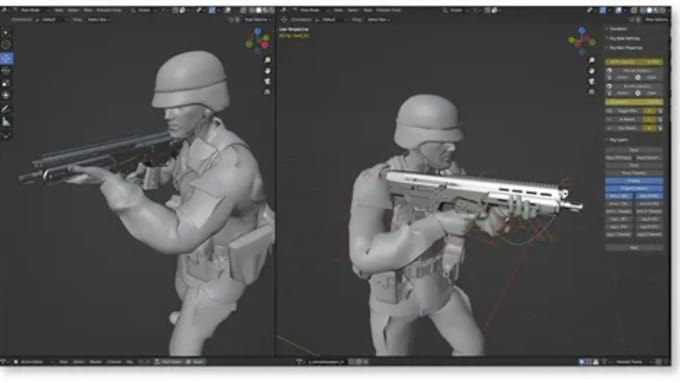The width and height of the screenshot is (680, 383).
Task: Open Pose Mode dropdown in left viewport
Action: 30,10
